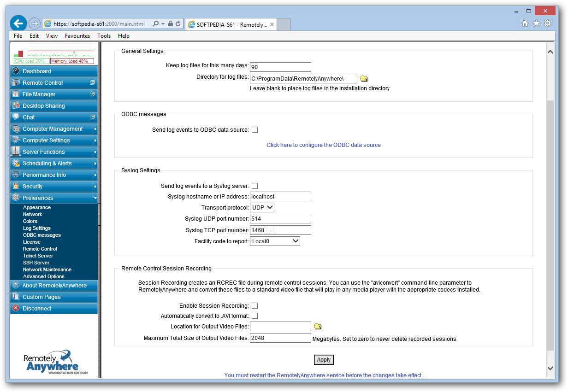Open the browser Home icon
Viewport: 568px width, 392px height.
[525, 23]
